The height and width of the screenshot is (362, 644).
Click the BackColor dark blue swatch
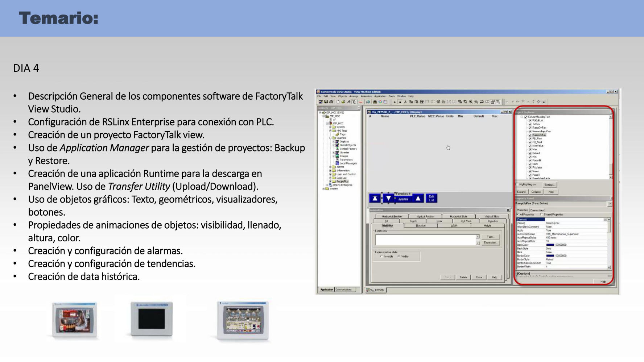click(550, 245)
